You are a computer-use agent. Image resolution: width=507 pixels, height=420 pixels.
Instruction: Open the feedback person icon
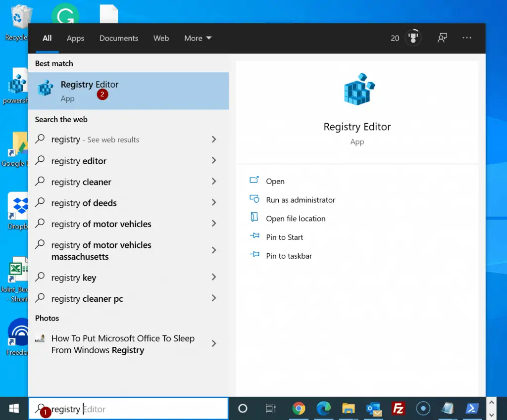tap(442, 38)
